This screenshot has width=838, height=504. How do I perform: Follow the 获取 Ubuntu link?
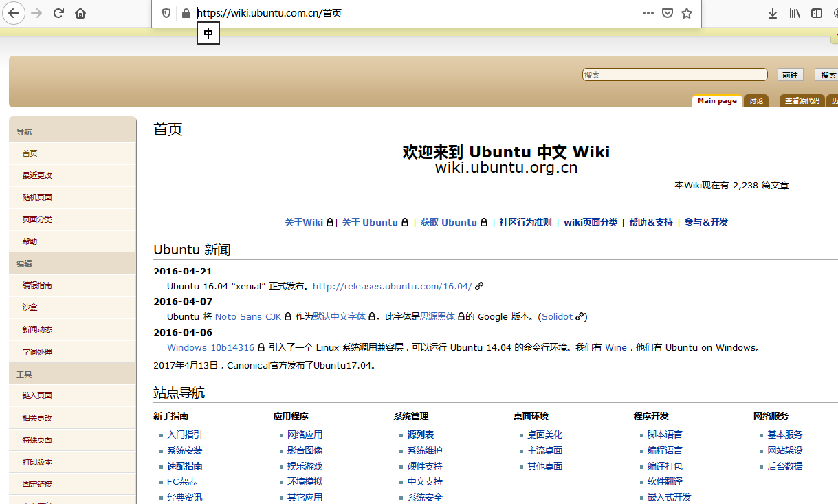coord(449,222)
